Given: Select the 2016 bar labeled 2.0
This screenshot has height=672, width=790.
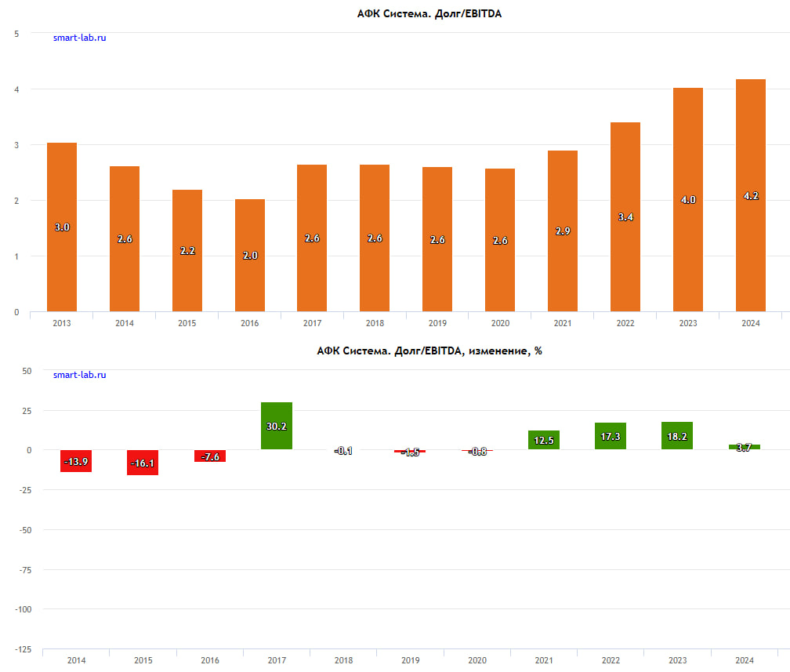Looking at the screenshot, I should (x=250, y=255).
